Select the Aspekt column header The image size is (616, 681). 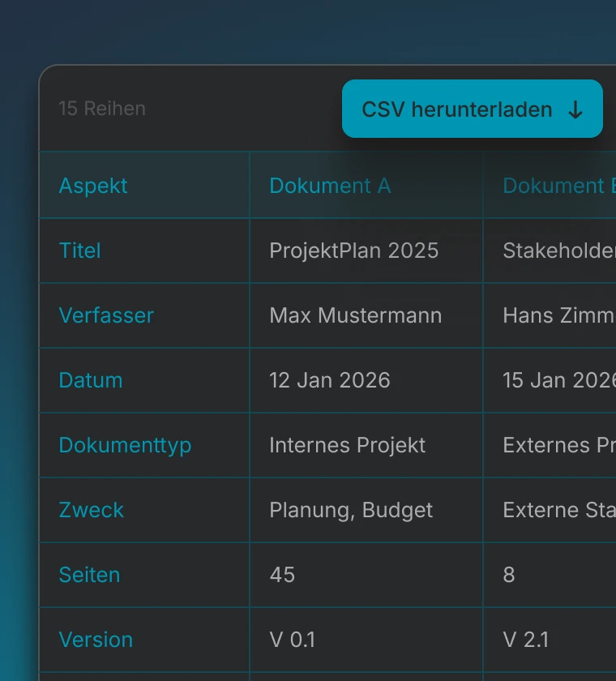pos(93,186)
